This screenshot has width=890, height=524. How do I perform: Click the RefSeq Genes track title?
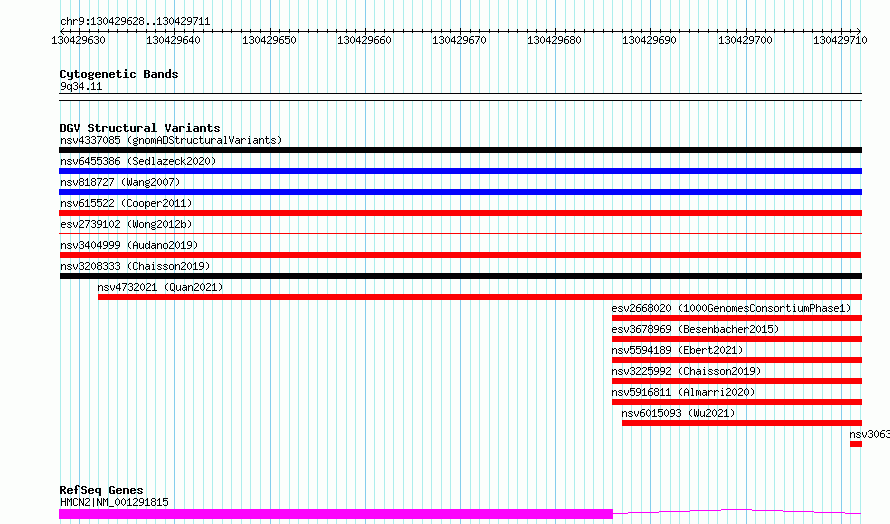tap(101, 490)
